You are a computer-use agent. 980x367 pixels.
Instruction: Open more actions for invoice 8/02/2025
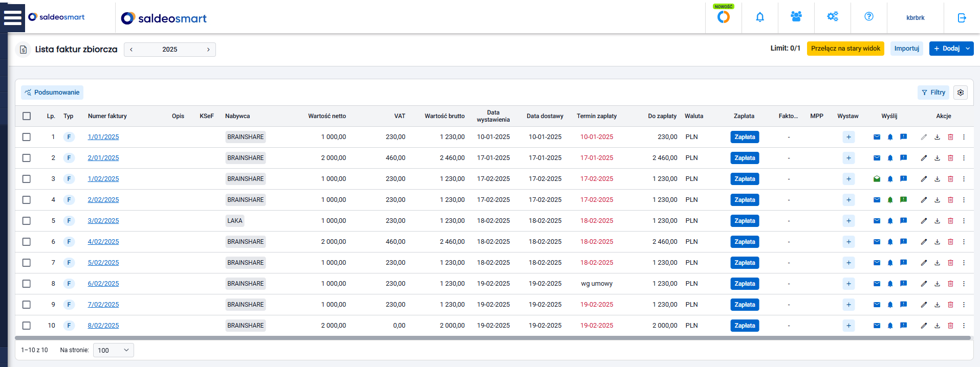click(964, 326)
